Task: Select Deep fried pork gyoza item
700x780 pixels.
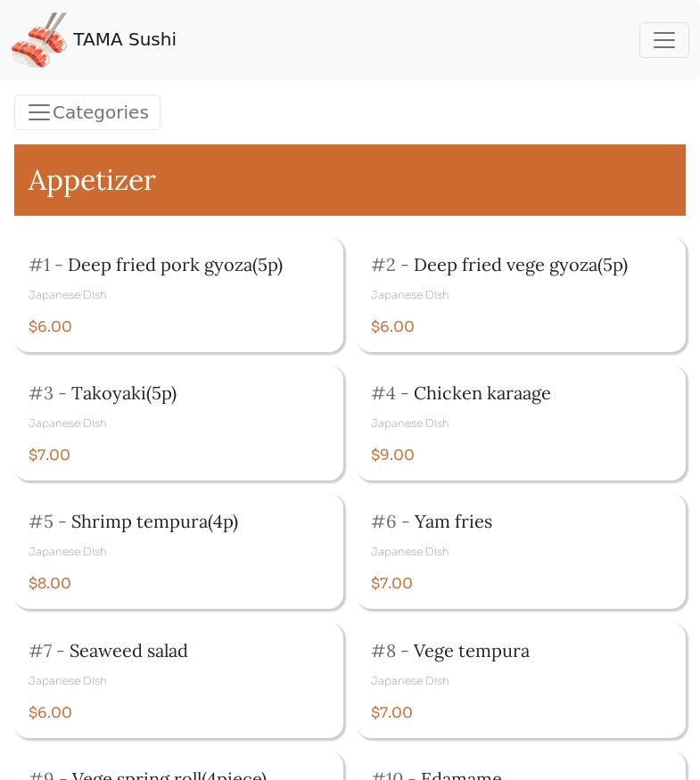Action: [179, 295]
